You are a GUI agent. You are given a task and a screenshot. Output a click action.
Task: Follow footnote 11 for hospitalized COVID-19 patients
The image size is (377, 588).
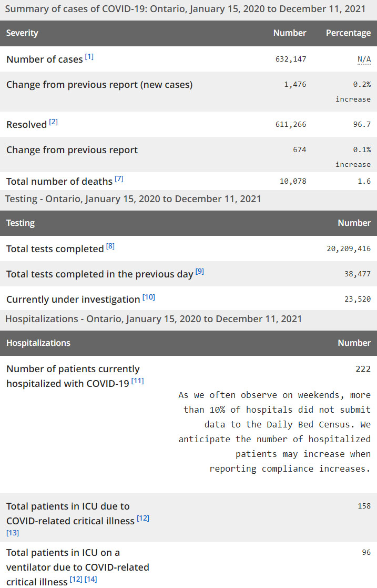pyautogui.click(x=138, y=381)
